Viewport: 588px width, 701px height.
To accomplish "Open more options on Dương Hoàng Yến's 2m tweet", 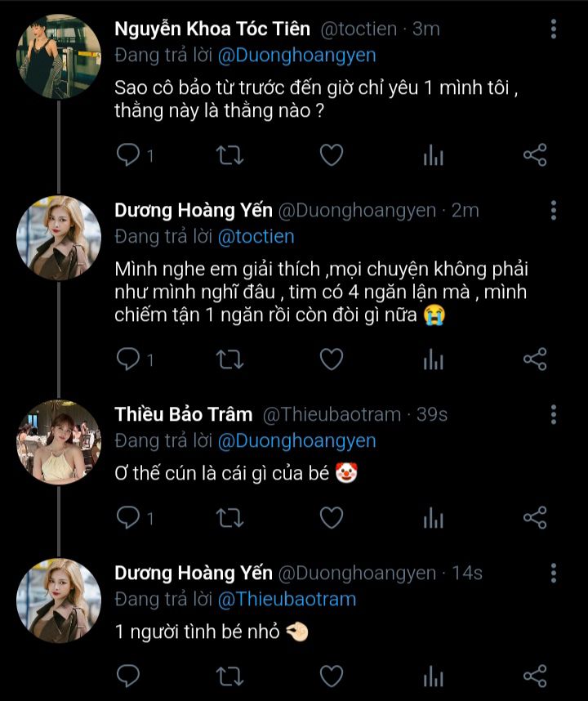I will coord(554,211).
